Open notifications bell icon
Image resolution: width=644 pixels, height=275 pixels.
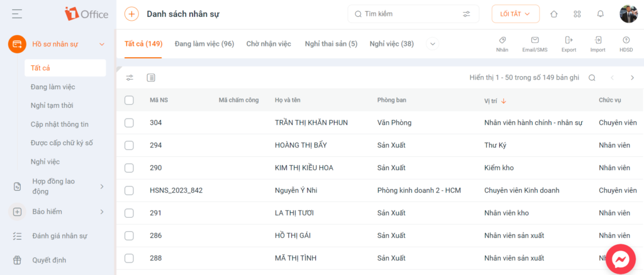coord(601,14)
